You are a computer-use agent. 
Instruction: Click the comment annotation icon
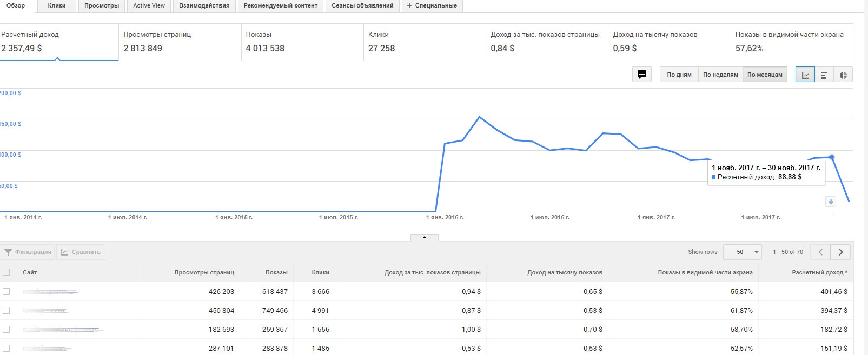pos(642,75)
